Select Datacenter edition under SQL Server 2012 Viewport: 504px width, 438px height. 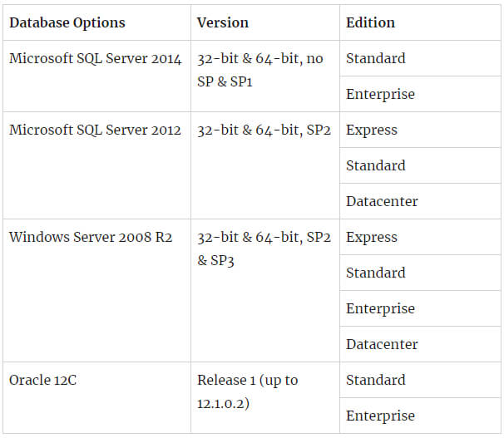420,201
